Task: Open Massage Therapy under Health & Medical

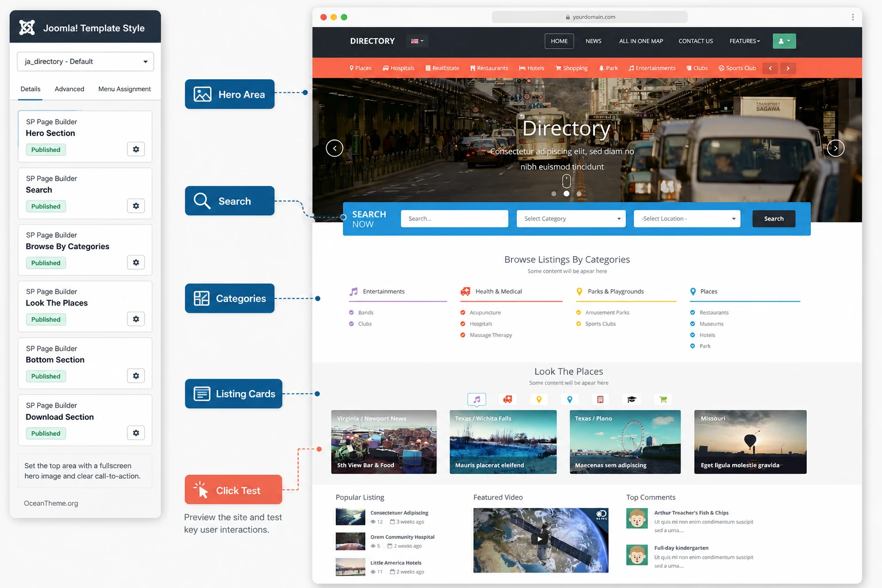Action: click(490, 335)
